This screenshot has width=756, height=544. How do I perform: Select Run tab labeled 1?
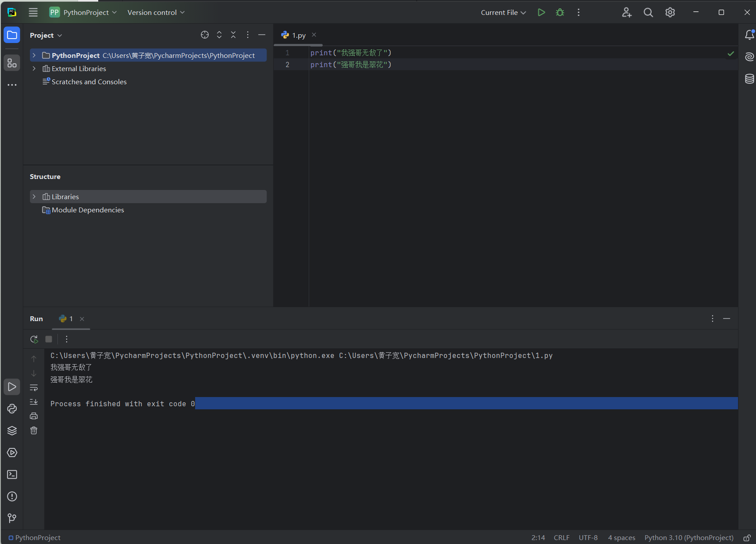pyautogui.click(x=66, y=319)
